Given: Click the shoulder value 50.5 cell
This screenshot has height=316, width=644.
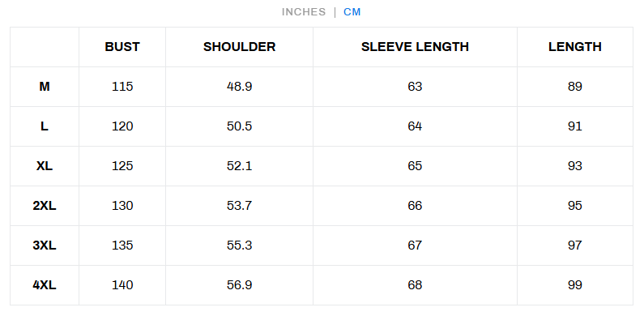Looking at the screenshot, I should coord(240,126).
